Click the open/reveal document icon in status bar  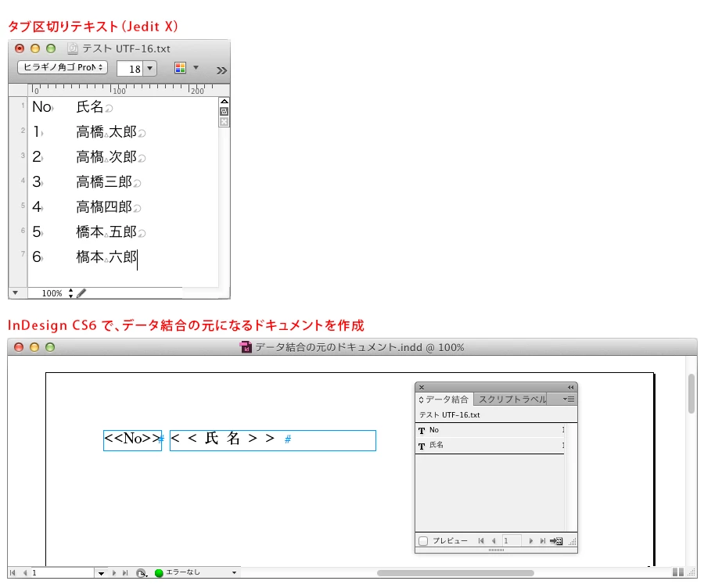point(142,573)
